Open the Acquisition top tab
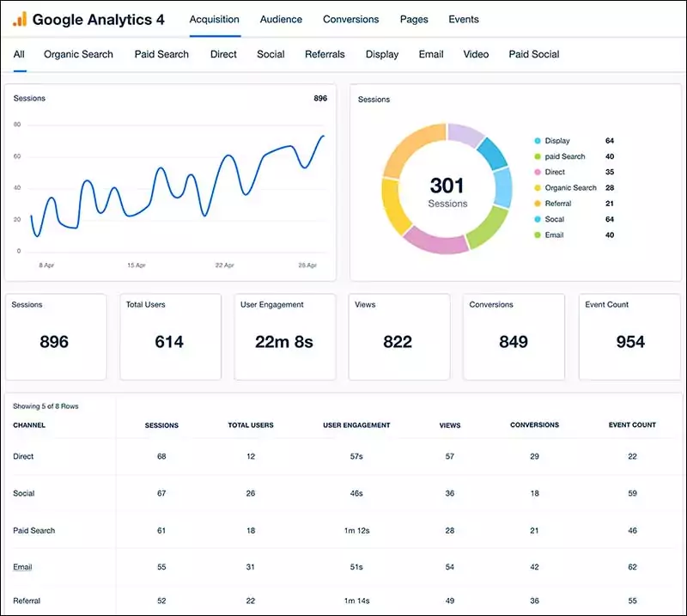 tap(214, 19)
